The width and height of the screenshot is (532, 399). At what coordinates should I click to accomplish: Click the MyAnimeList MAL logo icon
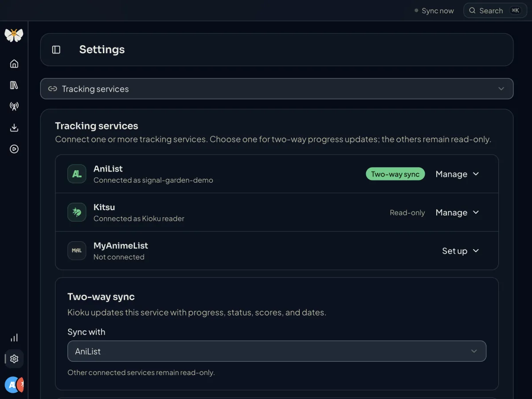[77, 250]
